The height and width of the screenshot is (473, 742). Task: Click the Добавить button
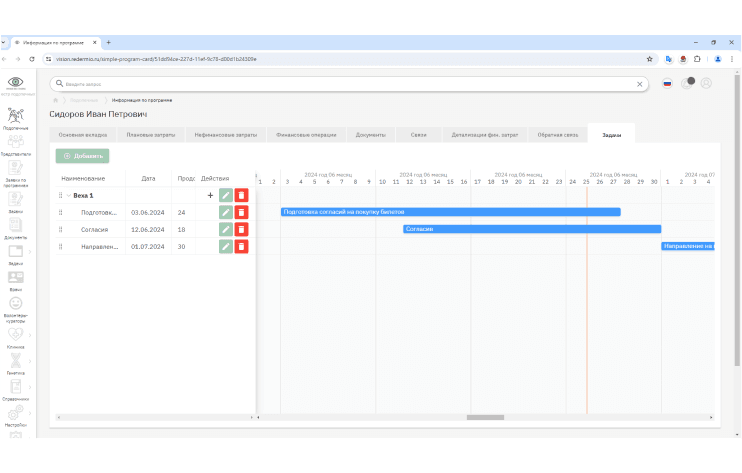click(82, 156)
